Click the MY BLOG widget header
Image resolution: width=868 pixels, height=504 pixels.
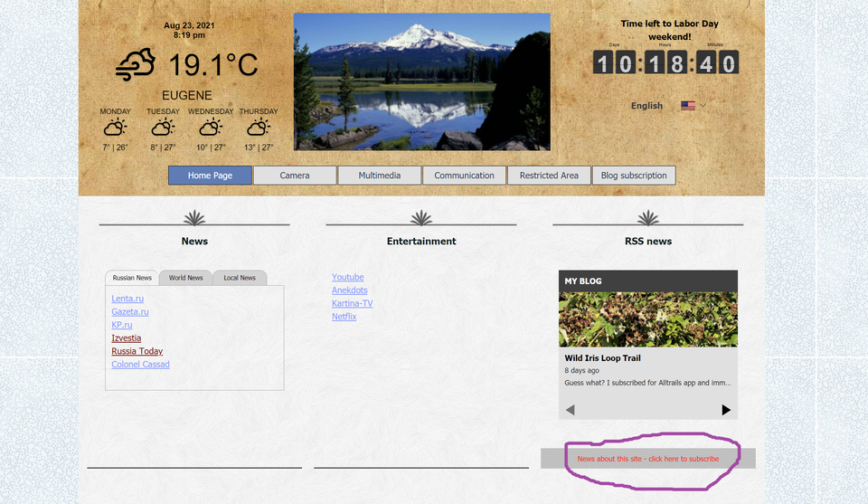[647, 281]
